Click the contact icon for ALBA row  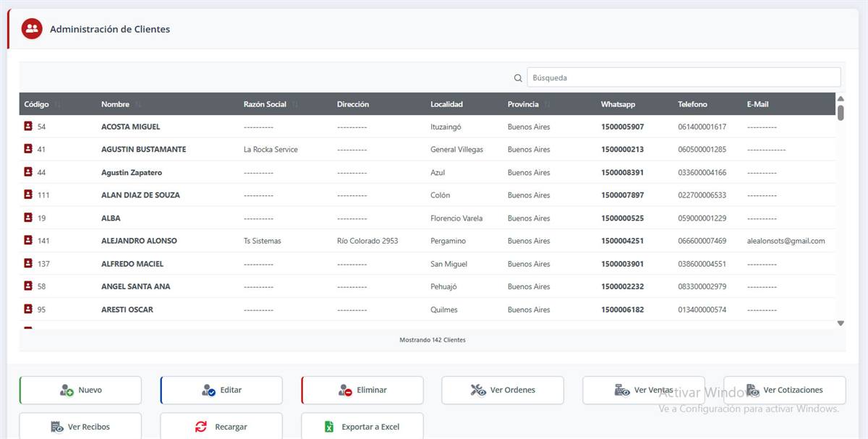tap(28, 218)
